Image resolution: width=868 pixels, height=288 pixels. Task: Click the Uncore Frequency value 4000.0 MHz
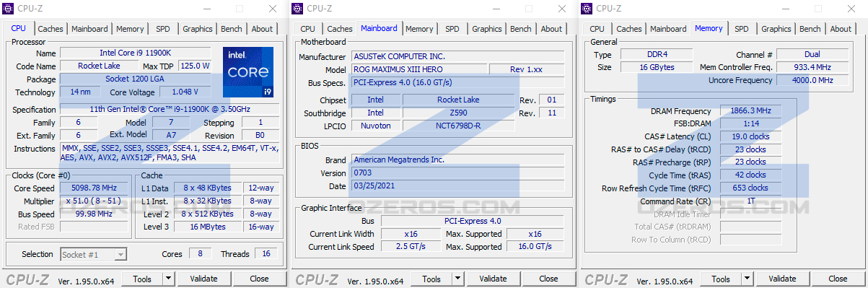point(812,80)
